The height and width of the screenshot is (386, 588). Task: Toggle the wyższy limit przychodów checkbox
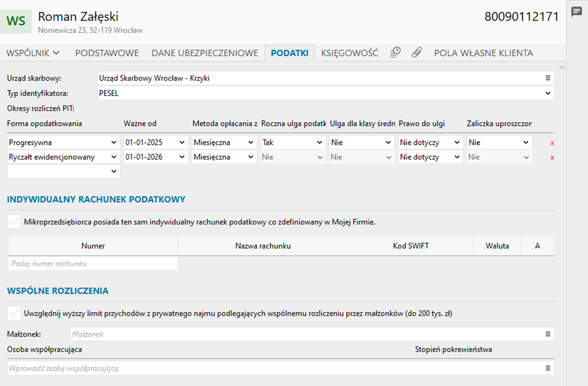[x=14, y=313]
